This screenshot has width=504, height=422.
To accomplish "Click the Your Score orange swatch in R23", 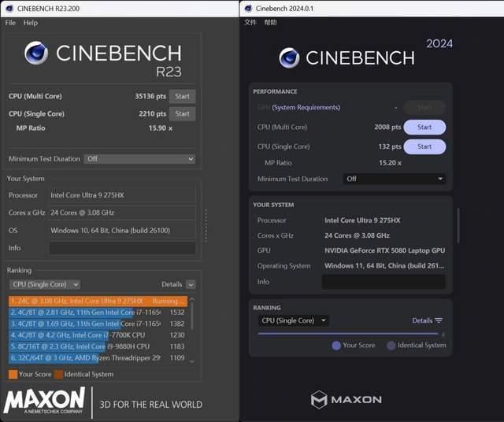I will 13,375.
